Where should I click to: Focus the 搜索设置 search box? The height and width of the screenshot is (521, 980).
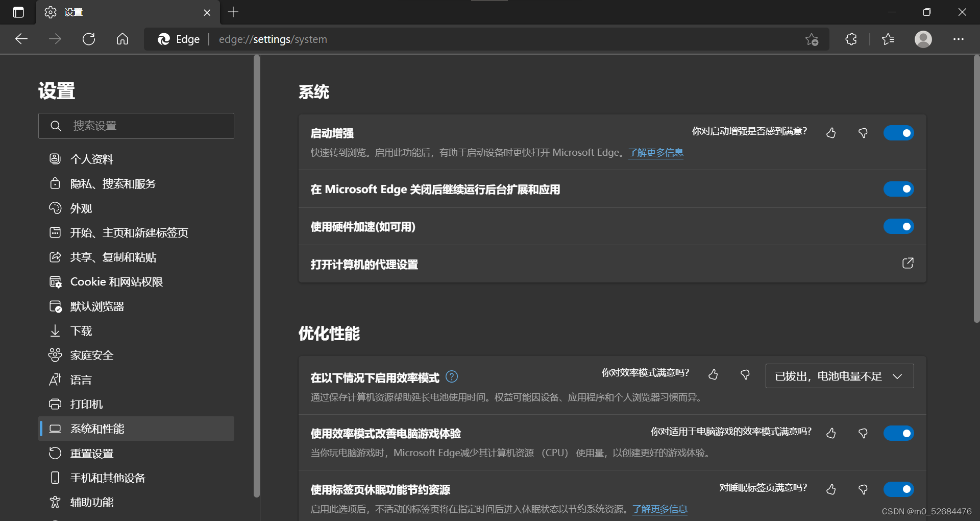[x=136, y=126]
